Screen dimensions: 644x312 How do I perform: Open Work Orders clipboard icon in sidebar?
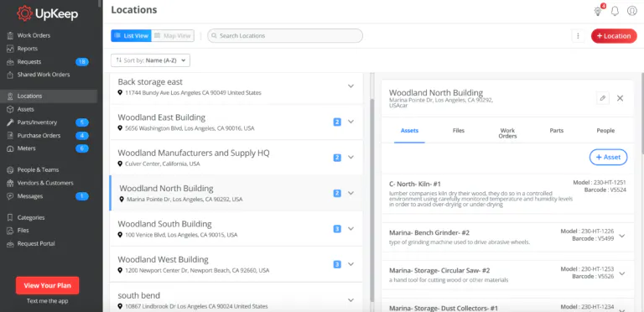[x=10, y=36]
